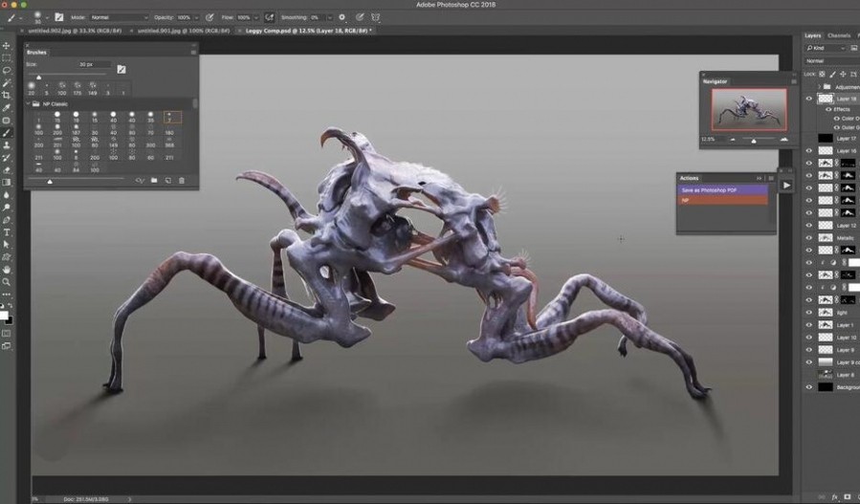Open the Flow value dropdown
The image size is (860, 504).
(x=255, y=17)
